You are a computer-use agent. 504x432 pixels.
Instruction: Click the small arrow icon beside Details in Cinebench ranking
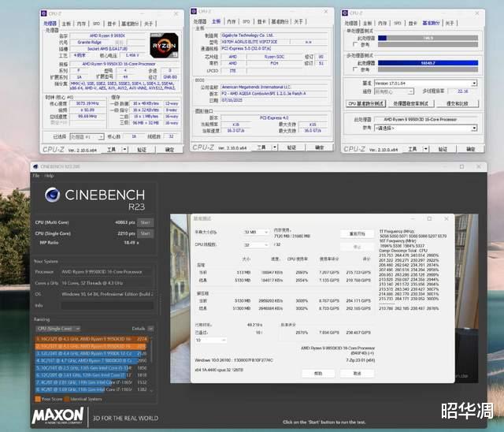(x=150, y=329)
